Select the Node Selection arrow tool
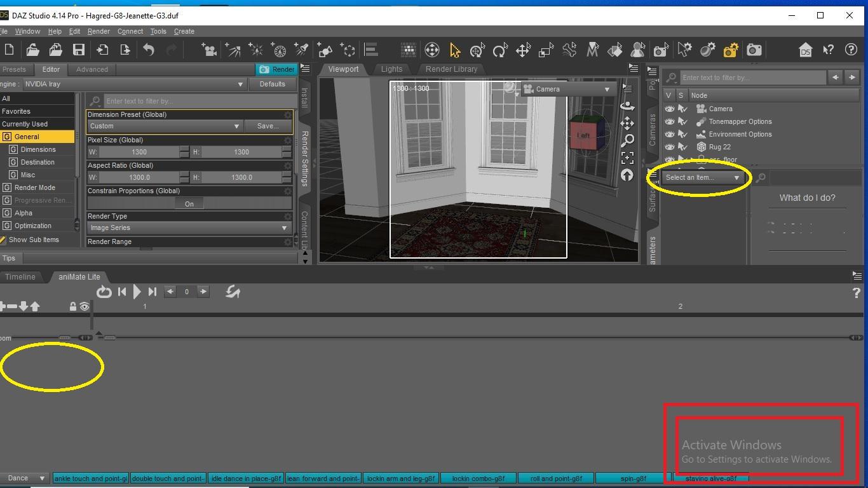The width and height of the screenshot is (868, 488). click(x=454, y=50)
